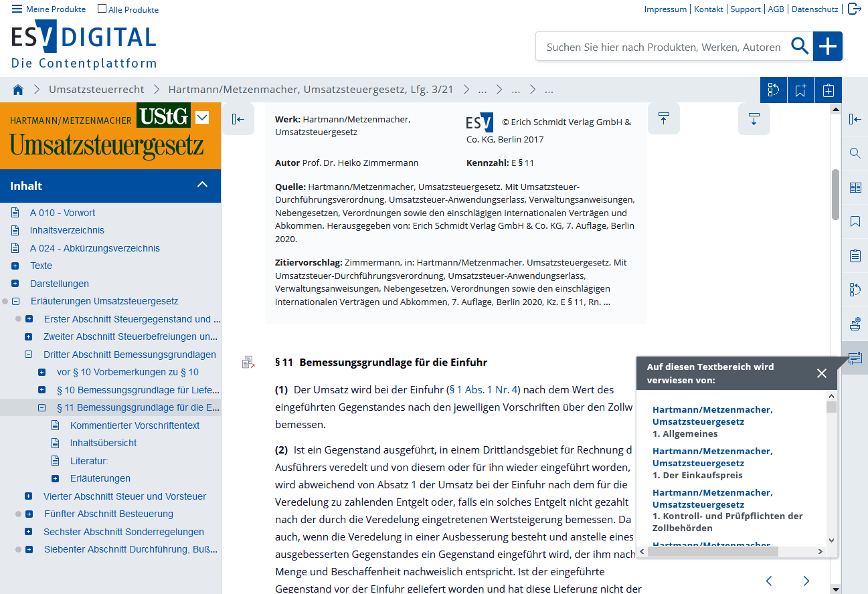Open reference '1. Allgemeines' in popup
This screenshot has height=594, width=868.
(x=712, y=421)
